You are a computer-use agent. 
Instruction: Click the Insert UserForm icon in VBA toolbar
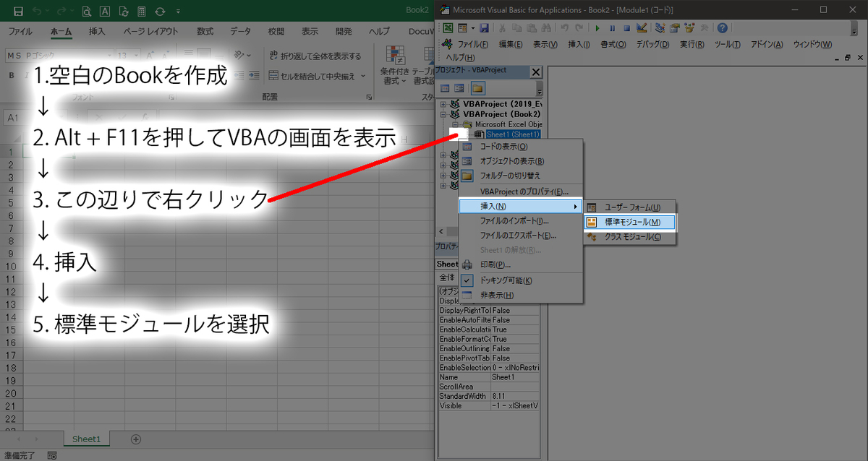[x=461, y=28]
